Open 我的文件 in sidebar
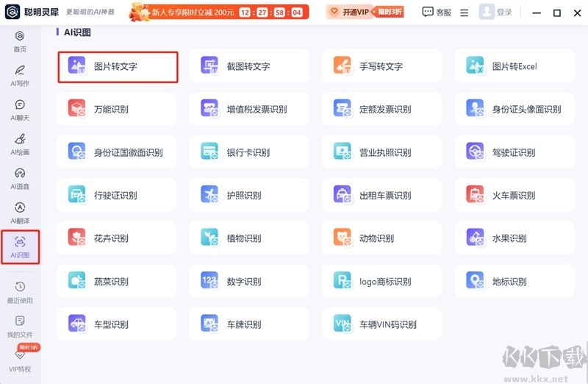This screenshot has width=588, height=384. point(20,327)
